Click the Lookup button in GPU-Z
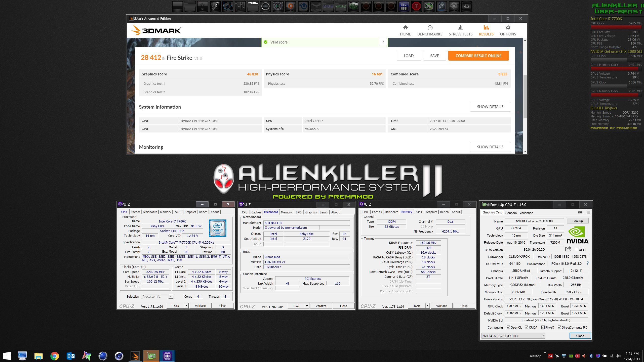Viewport: 644px width, 362px height. click(577, 221)
